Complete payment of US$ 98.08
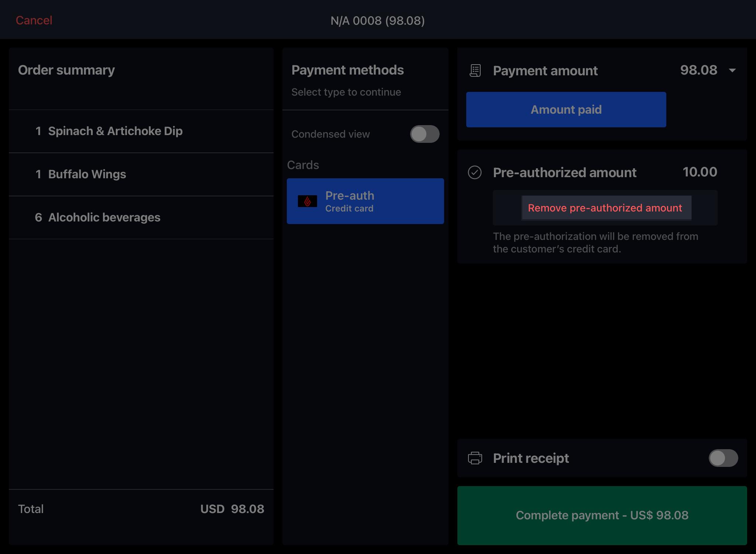The width and height of the screenshot is (756, 554). coord(602,515)
